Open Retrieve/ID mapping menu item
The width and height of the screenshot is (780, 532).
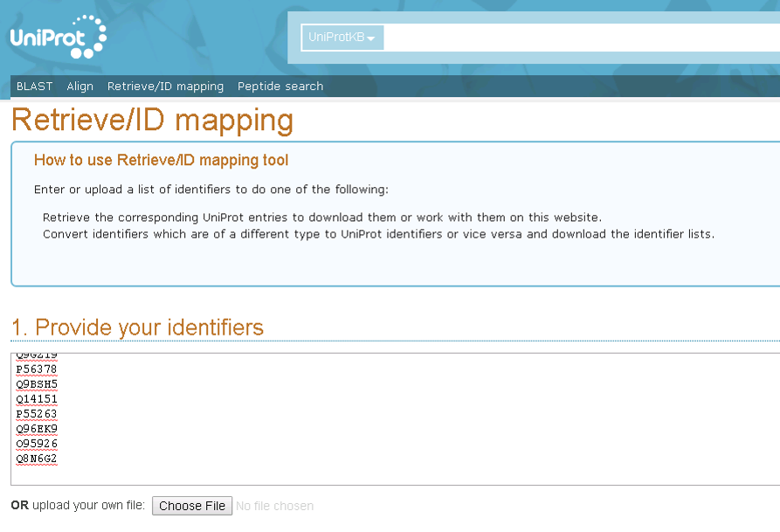[x=165, y=86]
